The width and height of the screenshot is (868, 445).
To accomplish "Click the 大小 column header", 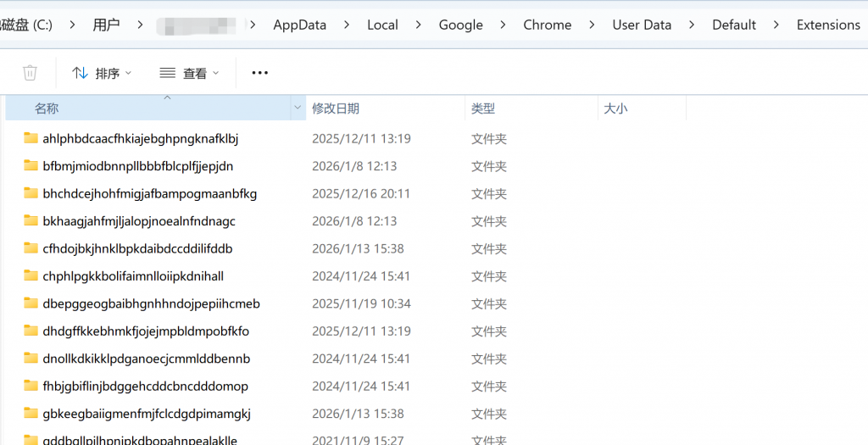I will click(615, 108).
